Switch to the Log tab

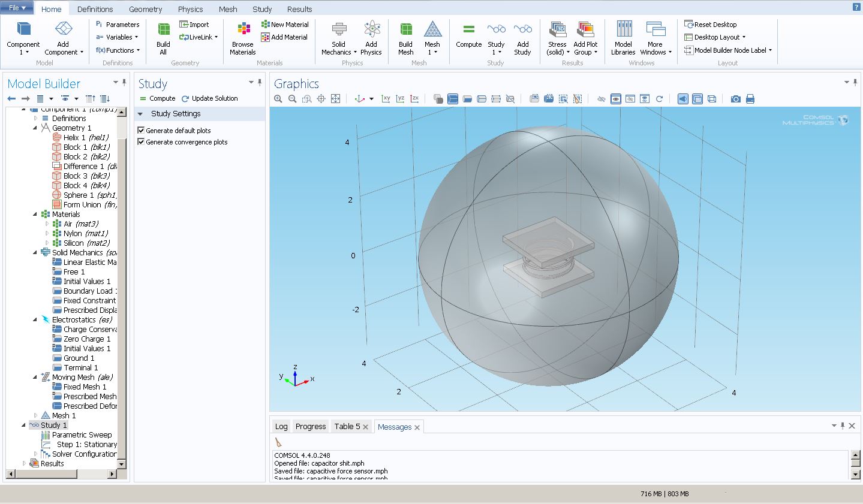pyautogui.click(x=281, y=427)
